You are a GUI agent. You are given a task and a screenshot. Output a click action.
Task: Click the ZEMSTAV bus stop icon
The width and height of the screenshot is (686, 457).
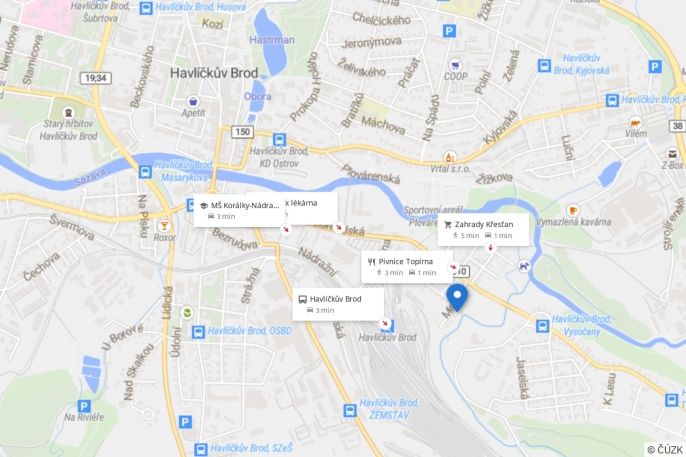pyautogui.click(x=350, y=410)
